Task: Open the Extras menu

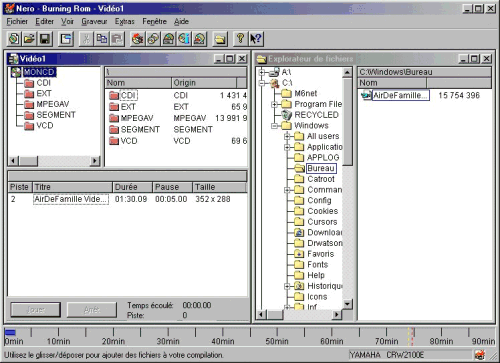Action: click(125, 21)
